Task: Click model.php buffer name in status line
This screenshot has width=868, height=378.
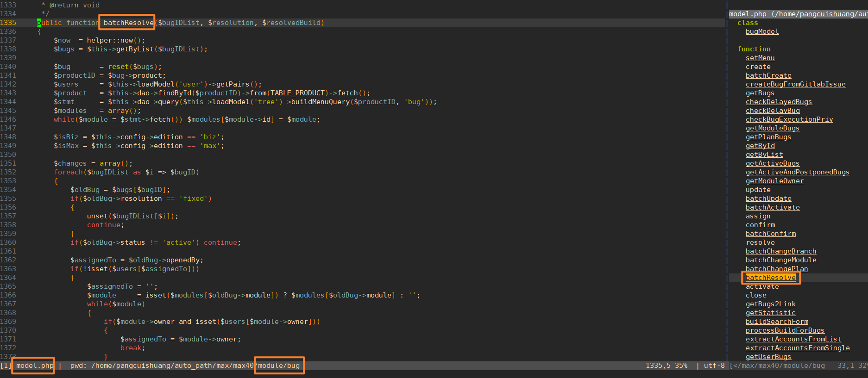Action: point(34,366)
